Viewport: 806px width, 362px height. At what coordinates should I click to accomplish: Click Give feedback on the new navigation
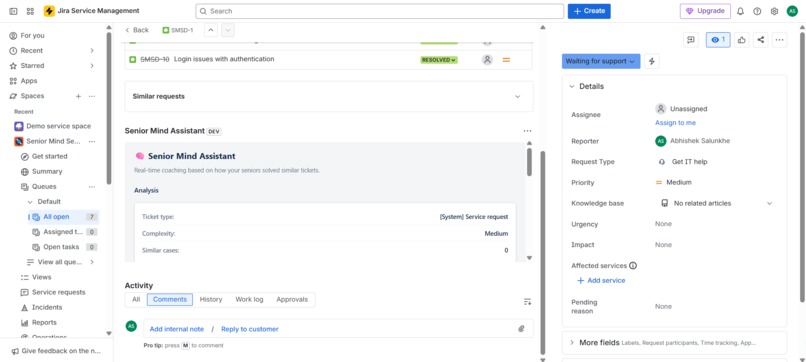coord(57,351)
